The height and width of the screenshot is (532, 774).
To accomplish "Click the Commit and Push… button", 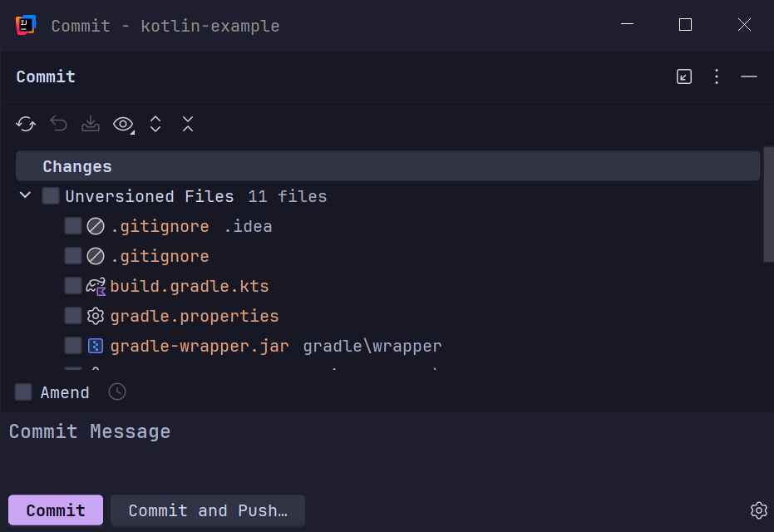I will point(208,510).
